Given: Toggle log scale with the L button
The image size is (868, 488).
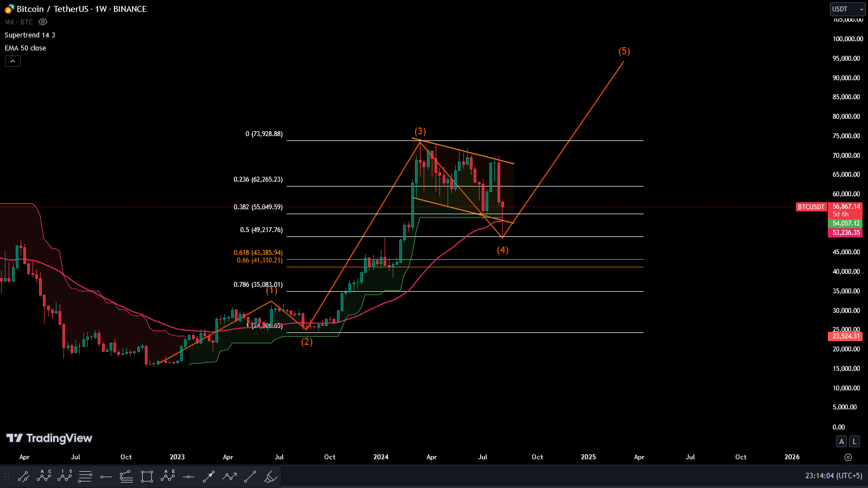Looking at the screenshot, I should coord(854,441).
